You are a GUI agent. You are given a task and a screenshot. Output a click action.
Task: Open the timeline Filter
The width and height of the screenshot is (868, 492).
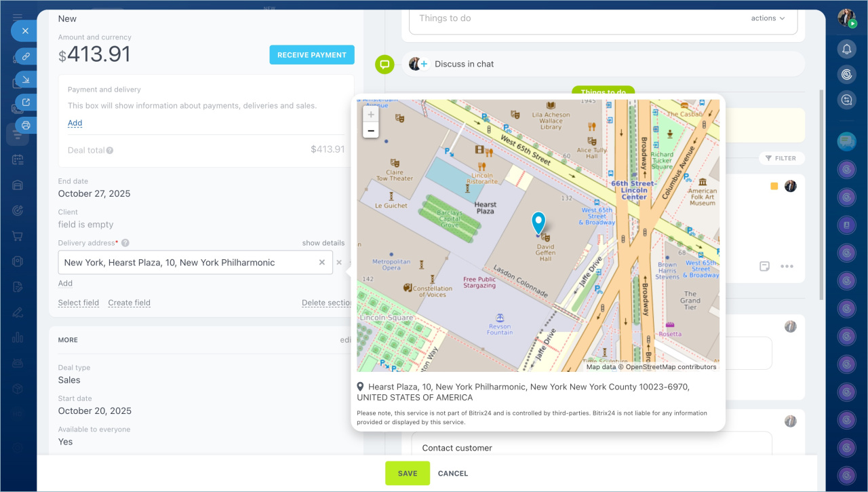(x=781, y=158)
